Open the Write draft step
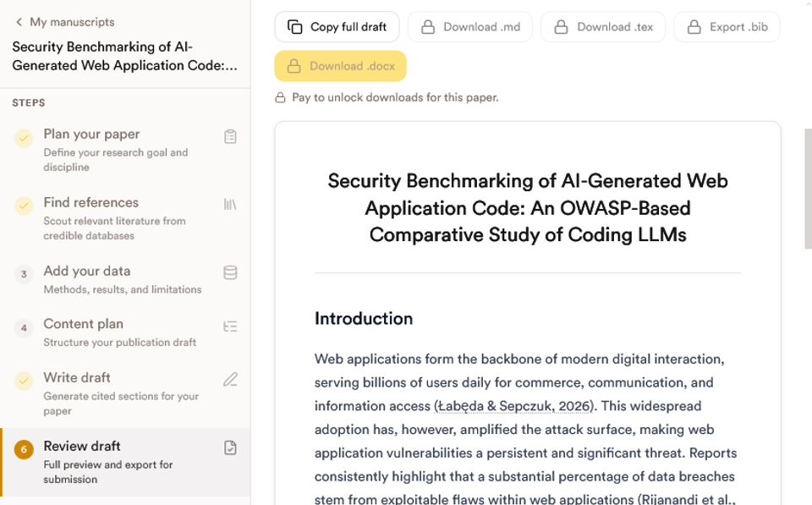This screenshot has width=812, height=505. 125,393
